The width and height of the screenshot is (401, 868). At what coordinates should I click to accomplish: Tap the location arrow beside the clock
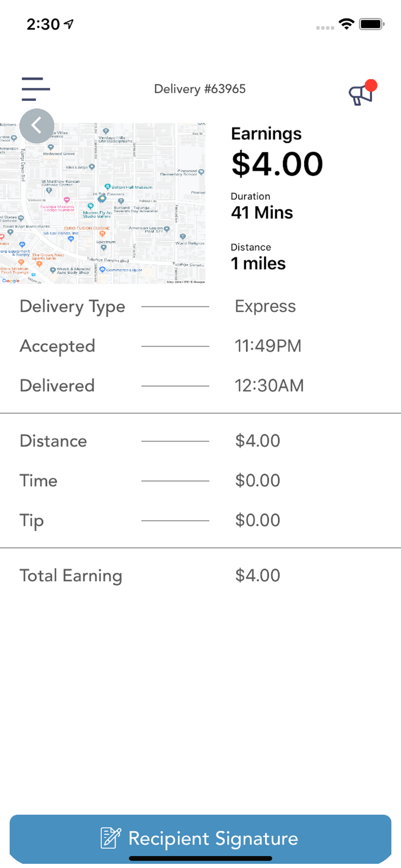click(69, 24)
